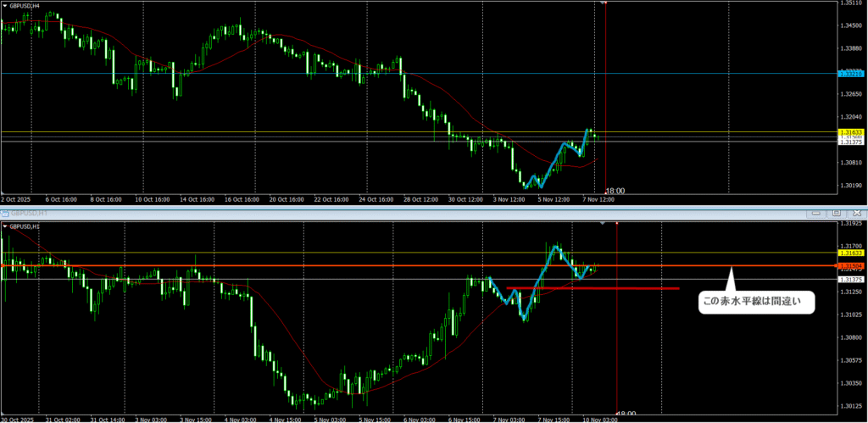Select the blue zigzag trendline in H4 chart
The width and height of the screenshot is (868, 423).
(555, 161)
